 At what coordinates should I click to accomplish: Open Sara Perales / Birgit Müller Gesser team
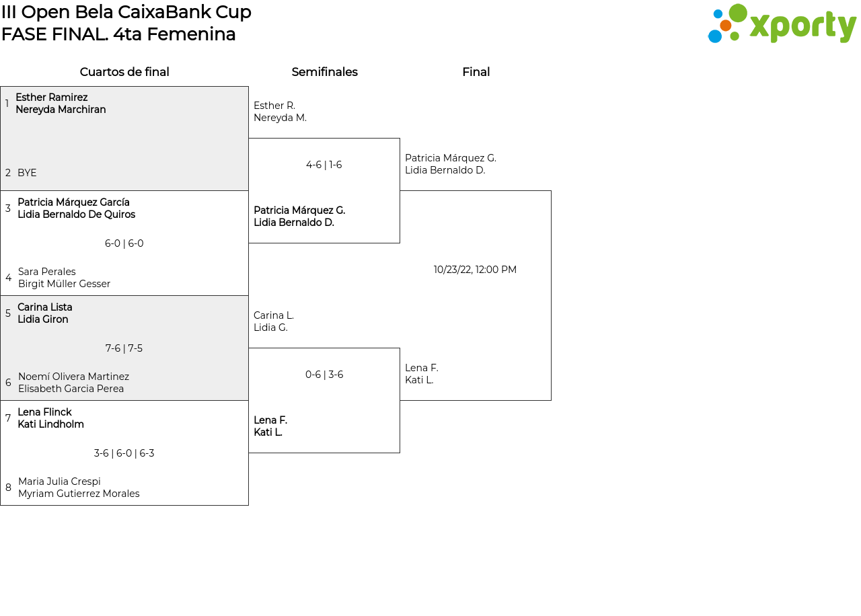click(x=64, y=278)
